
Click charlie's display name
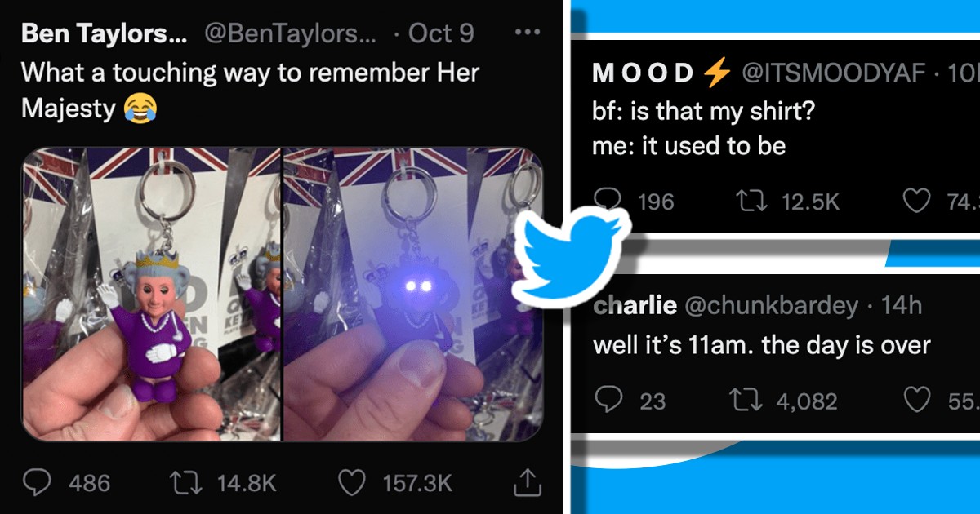click(x=635, y=306)
